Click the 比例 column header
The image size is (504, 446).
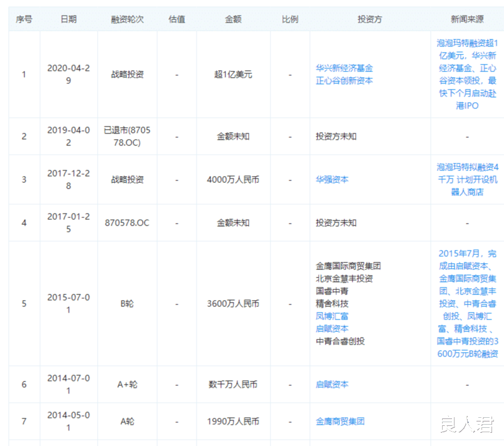coord(290,19)
